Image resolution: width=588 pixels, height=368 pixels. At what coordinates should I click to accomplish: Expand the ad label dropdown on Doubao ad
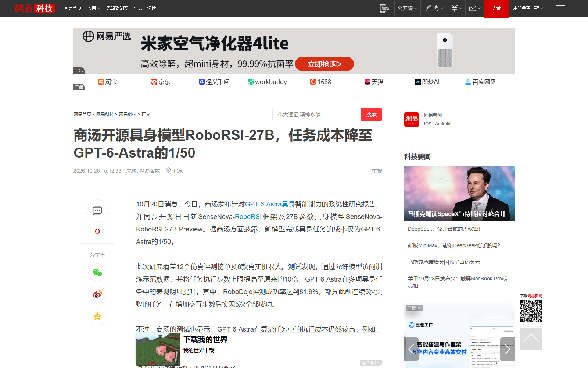415,308
